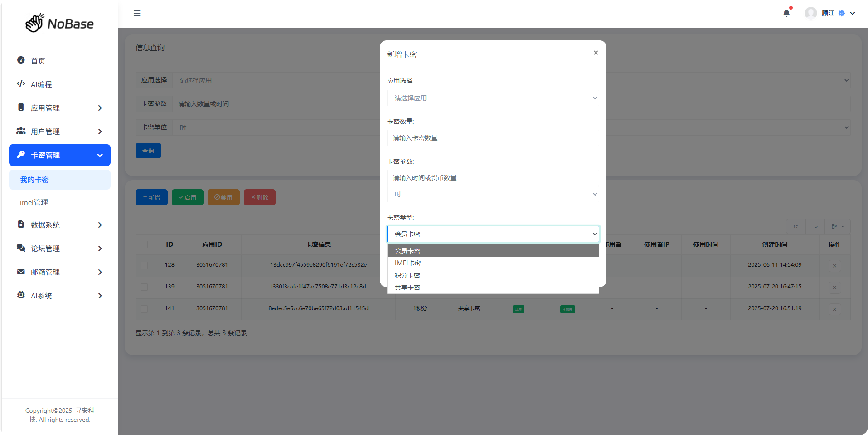The height and width of the screenshot is (435, 868).
Task: Open the notification bell
Action: [x=786, y=13]
